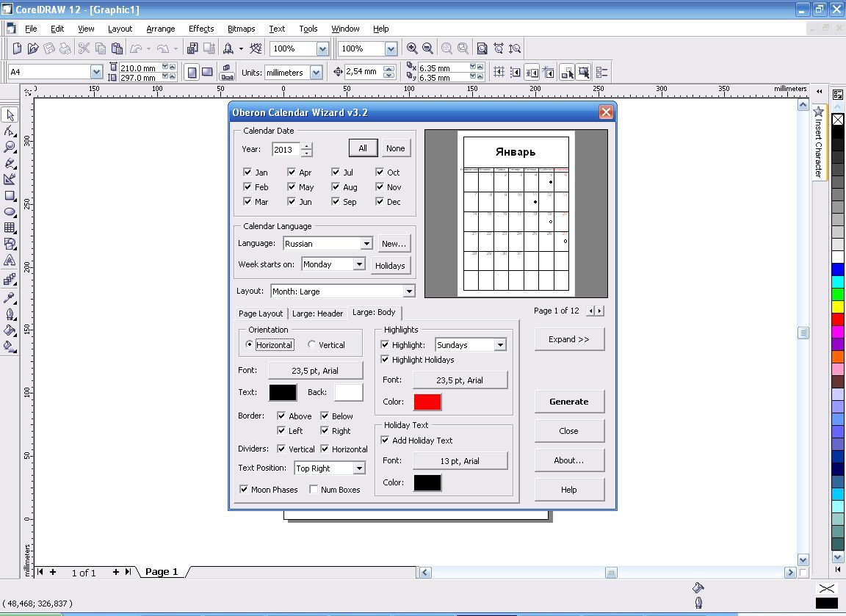This screenshot has width=846, height=616.
Task: Toggle Add Holiday Text checkbox
Action: [x=386, y=440]
